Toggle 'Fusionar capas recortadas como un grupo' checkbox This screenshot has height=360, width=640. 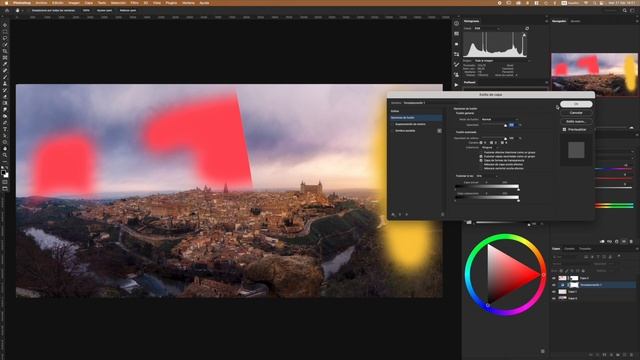point(481,156)
